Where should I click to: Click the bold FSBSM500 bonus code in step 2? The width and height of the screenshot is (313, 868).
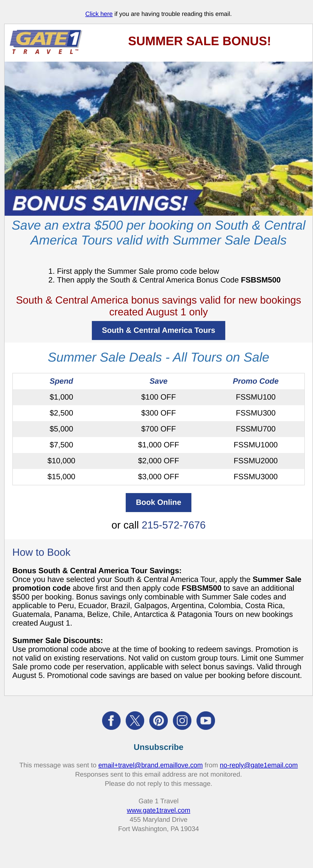point(260,280)
